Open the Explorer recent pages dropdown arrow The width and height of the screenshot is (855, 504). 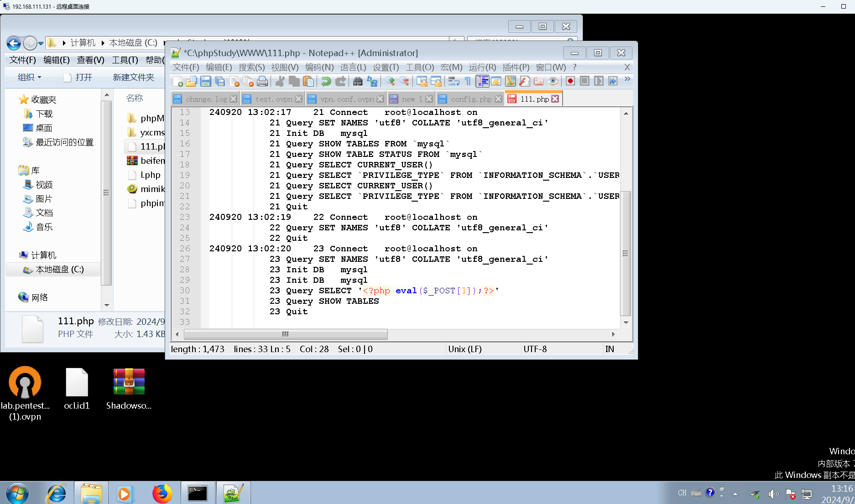(x=41, y=43)
